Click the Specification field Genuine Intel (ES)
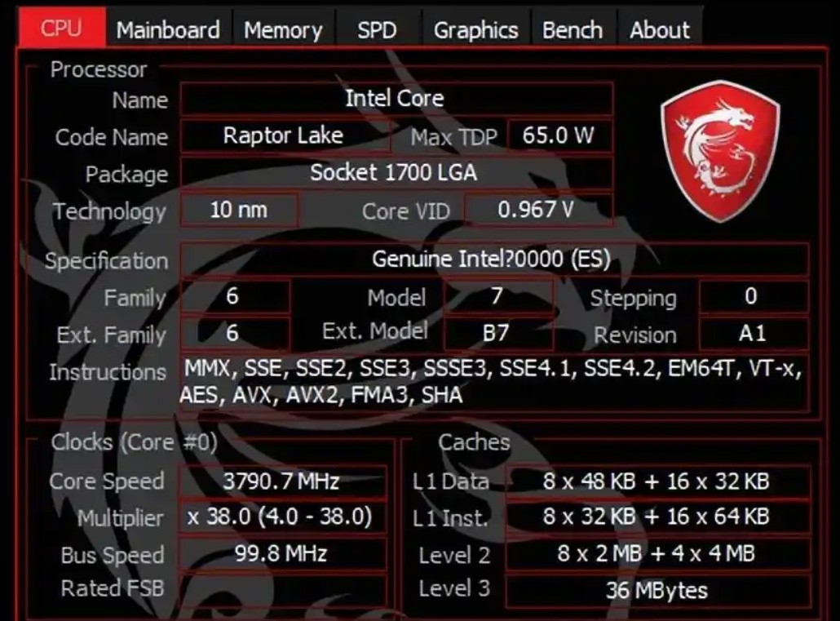This screenshot has height=621, width=840. pos(493,259)
